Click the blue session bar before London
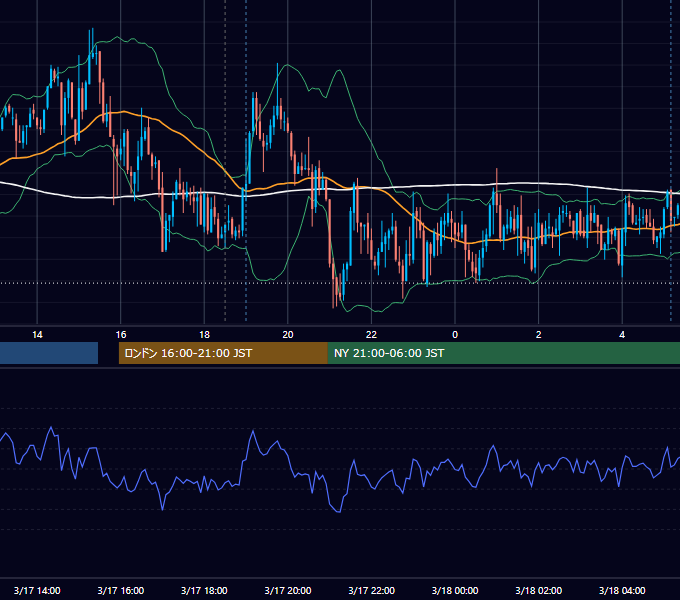680x600 pixels. click(x=49, y=353)
